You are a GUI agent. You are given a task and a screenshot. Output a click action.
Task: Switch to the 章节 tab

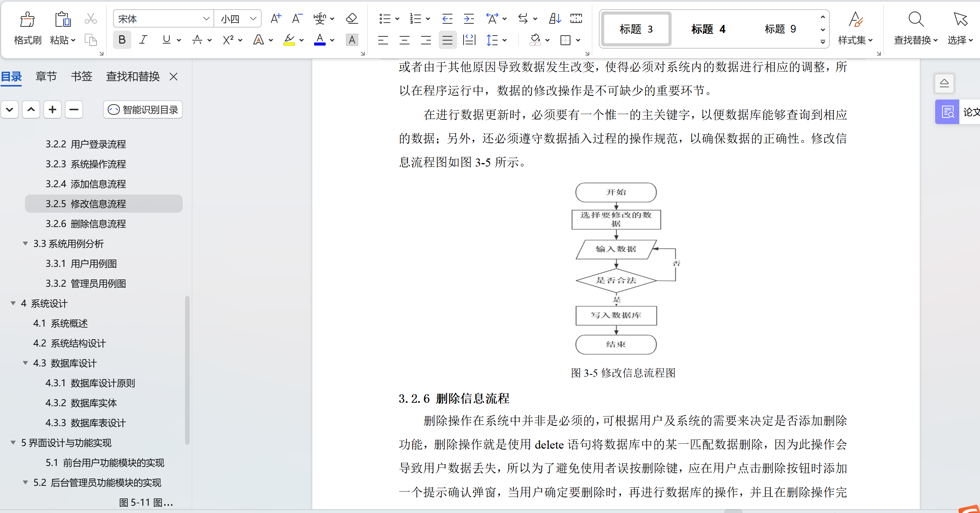(x=46, y=77)
